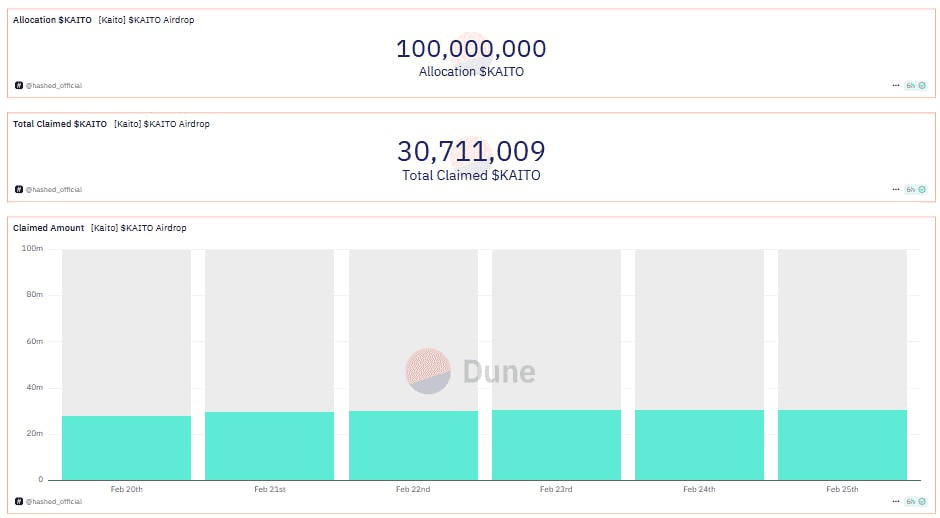Click the 6h refresh badge on Claimed Amount chart
Screen dimensions: 940x518
[x=916, y=501]
